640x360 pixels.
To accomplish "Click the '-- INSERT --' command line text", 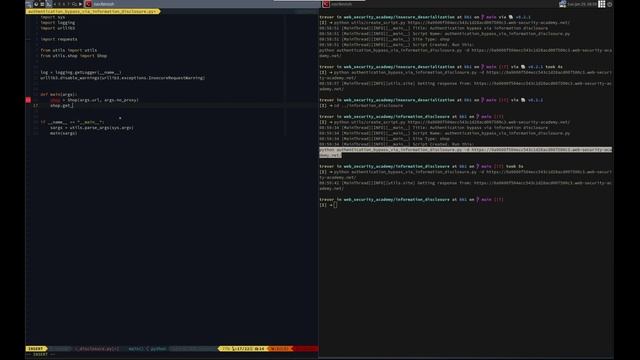I will tap(40, 354).
